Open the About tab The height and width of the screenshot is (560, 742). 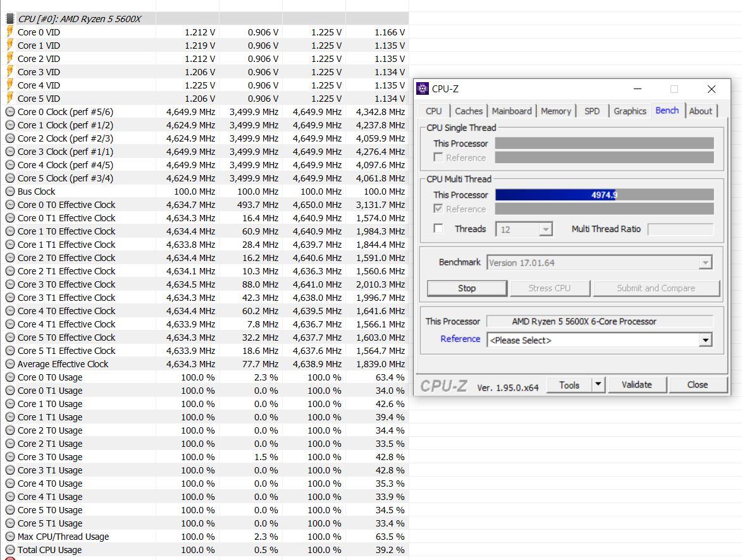click(700, 111)
